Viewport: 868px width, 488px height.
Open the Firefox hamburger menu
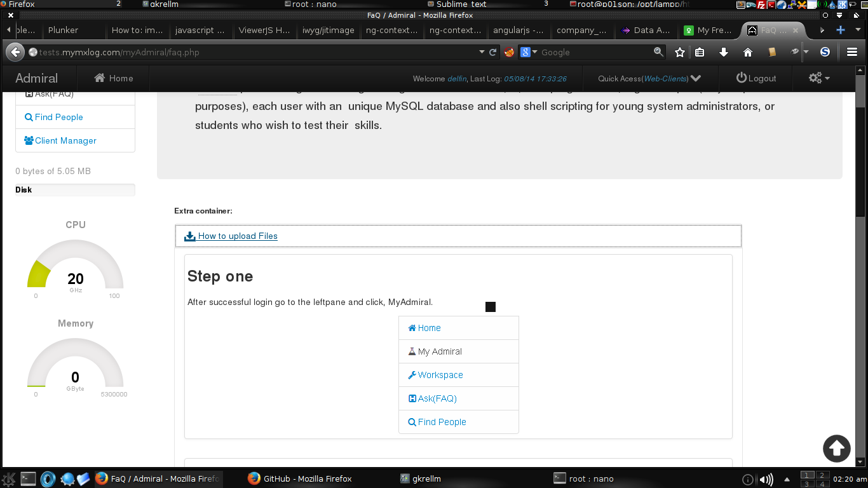point(852,52)
